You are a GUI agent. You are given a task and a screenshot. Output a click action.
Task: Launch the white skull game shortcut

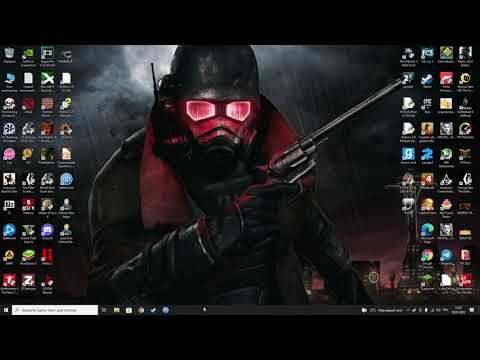click(9, 107)
